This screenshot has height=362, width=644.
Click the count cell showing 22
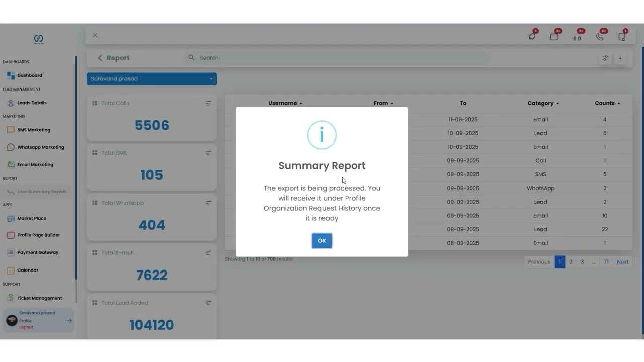pos(605,229)
